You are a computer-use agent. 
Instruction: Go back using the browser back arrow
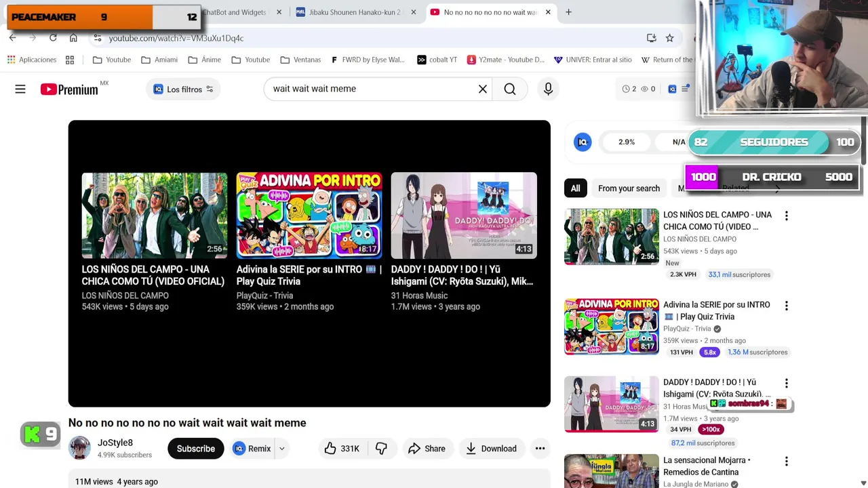(x=13, y=38)
